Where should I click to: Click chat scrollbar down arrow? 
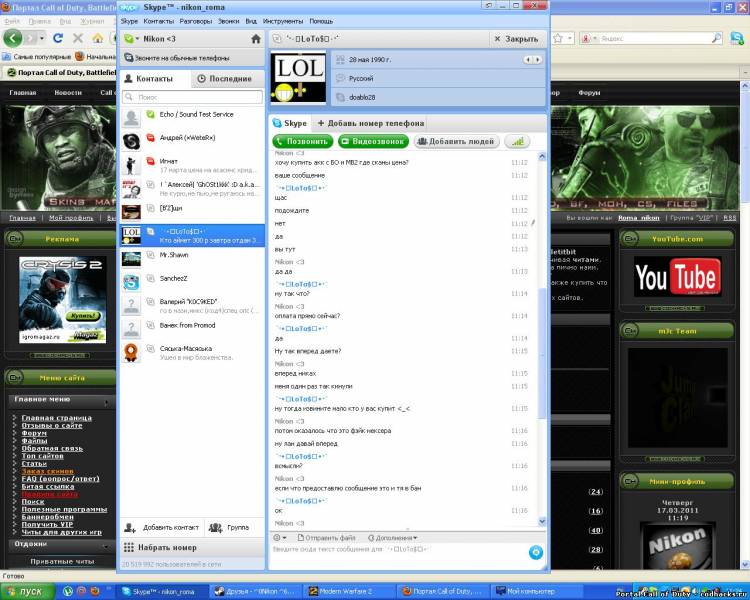(x=542, y=522)
